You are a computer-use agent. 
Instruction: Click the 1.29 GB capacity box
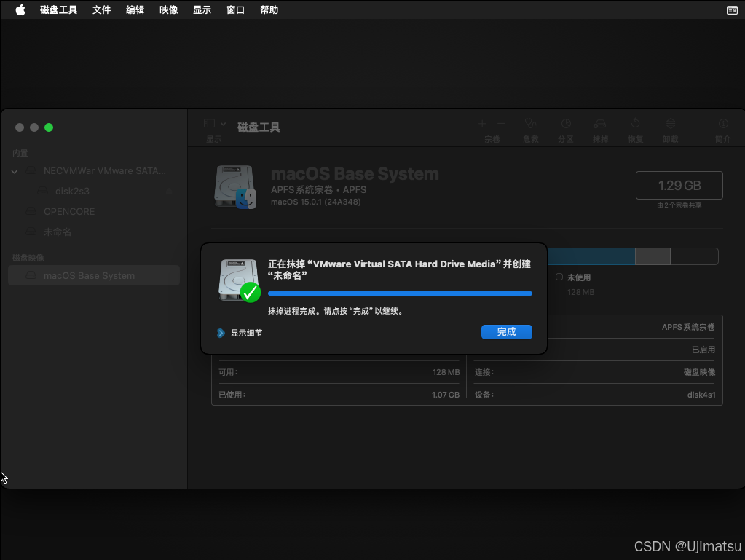[x=679, y=185]
